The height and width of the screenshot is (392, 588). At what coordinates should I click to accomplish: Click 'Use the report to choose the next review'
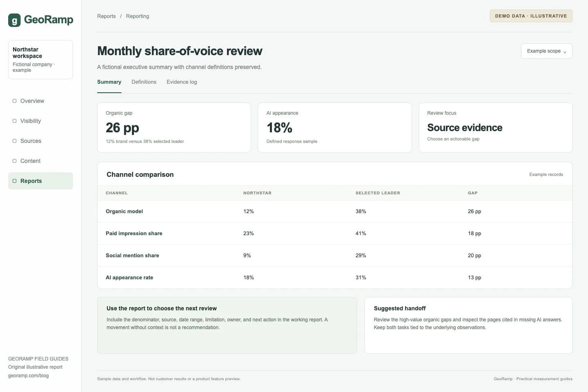(x=162, y=308)
